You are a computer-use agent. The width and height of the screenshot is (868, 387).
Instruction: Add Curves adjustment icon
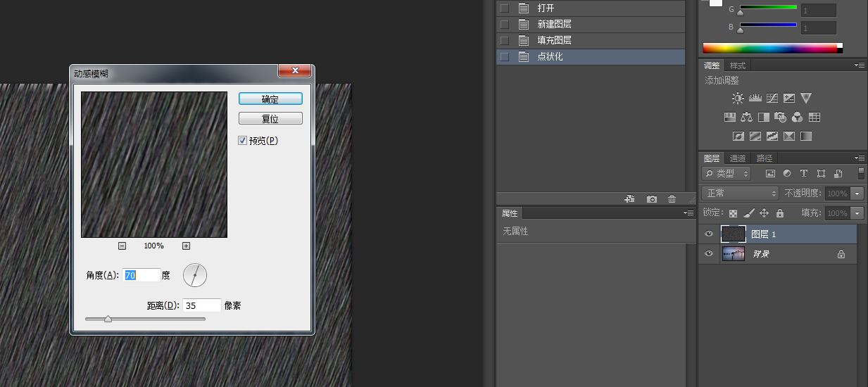click(x=772, y=99)
